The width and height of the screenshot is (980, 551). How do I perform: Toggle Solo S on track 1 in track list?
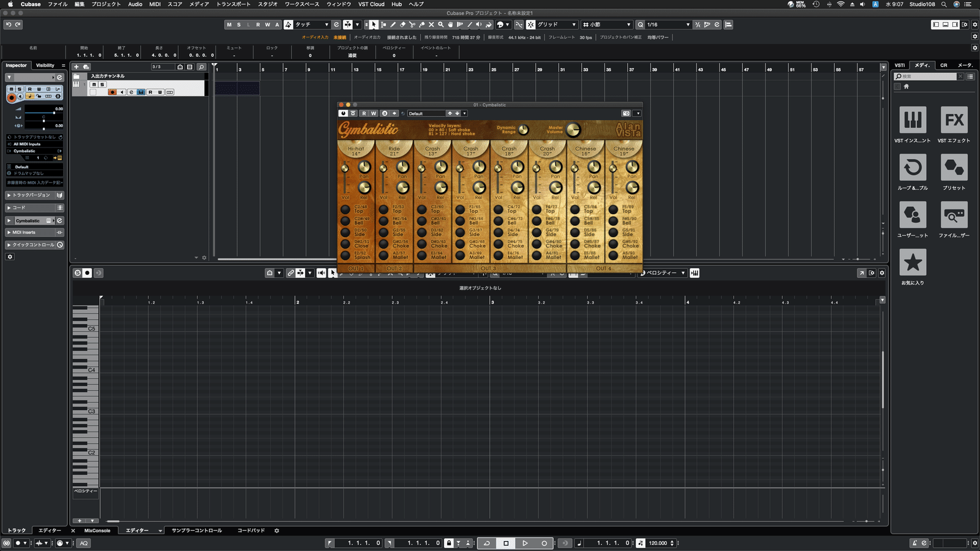point(102,84)
